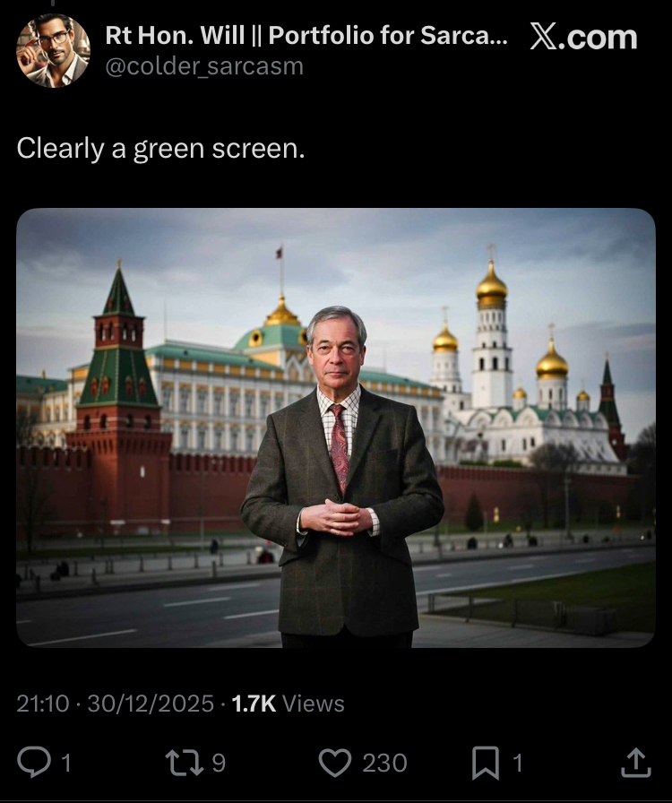Click the bookmark count next to bookmark icon
The height and width of the screenshot is (803, 672).
[x=518, y=763]
